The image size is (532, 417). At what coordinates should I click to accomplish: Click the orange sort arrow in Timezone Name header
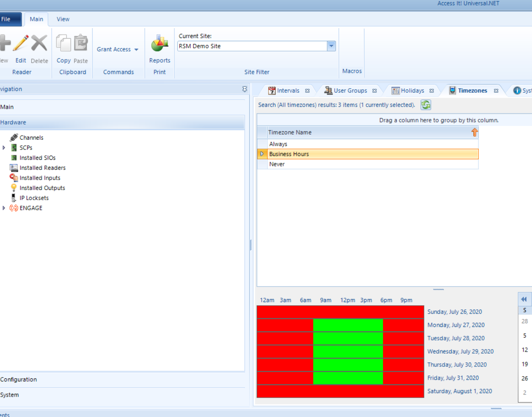pos(474,132)
